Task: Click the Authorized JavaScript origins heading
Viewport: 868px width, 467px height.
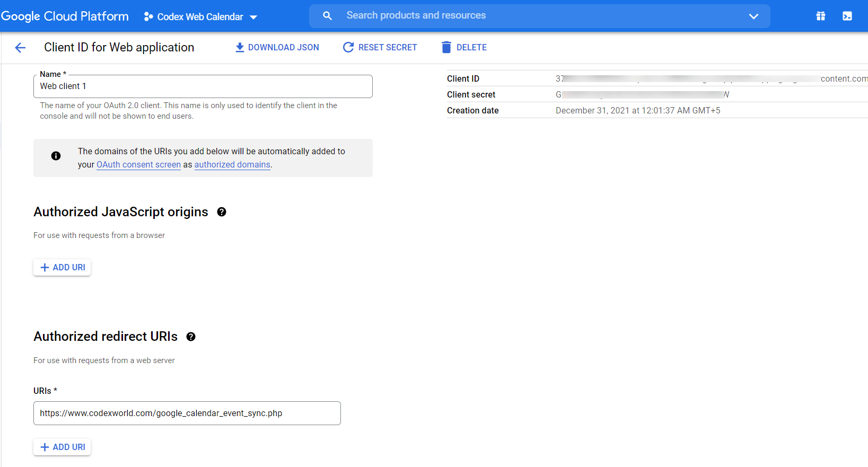Action: [121, 212]
